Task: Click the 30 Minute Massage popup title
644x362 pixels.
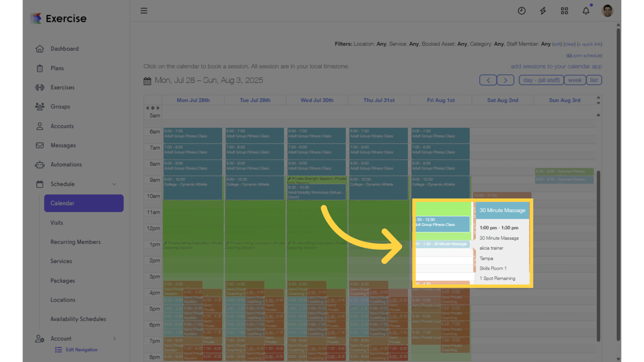Action: click(x=503, y=211)
